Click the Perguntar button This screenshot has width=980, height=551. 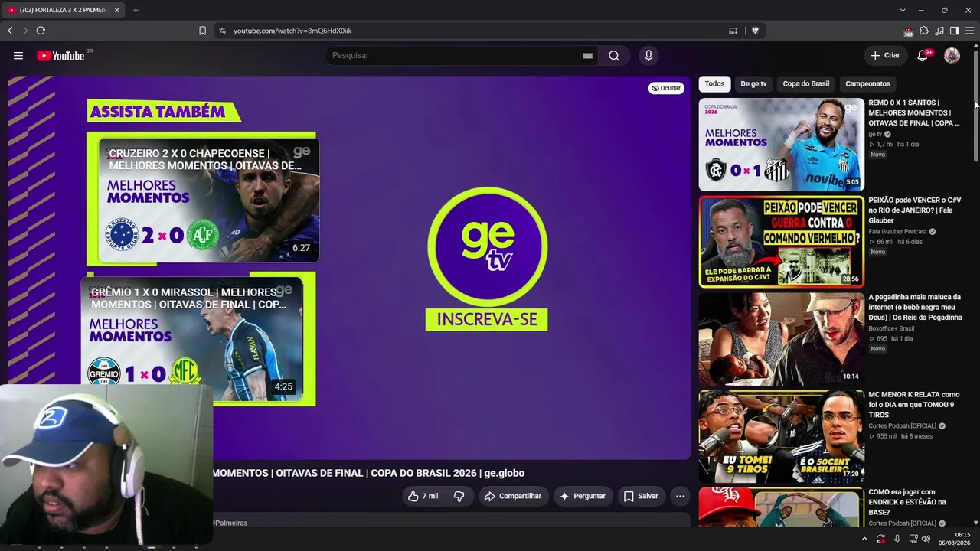click(x=583, y=496)
